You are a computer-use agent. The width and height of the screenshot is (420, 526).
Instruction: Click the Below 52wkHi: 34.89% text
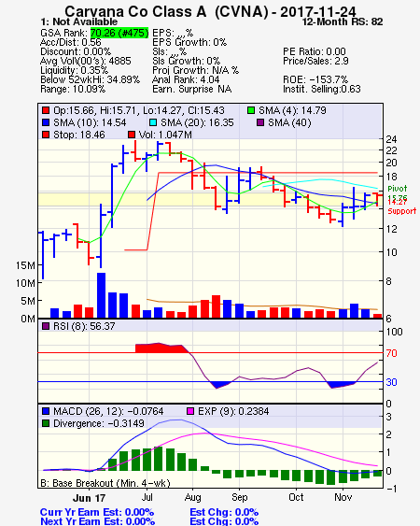coord(90,79)
